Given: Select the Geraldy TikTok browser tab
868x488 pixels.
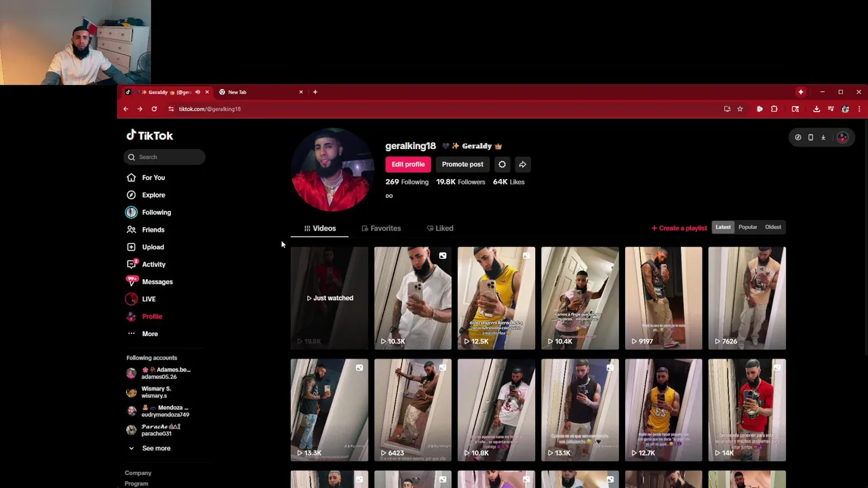Looking at the screenshot, I should pyautogui.click(x=167, y=92).
